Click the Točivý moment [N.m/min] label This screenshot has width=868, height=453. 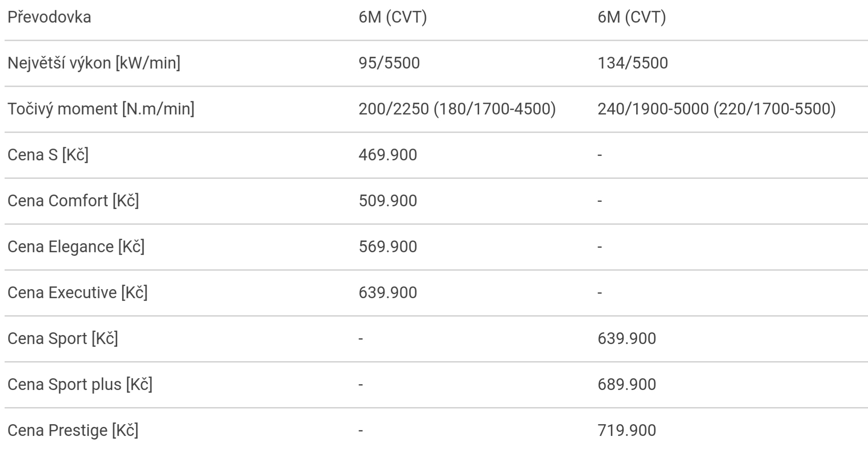[101, 109]
